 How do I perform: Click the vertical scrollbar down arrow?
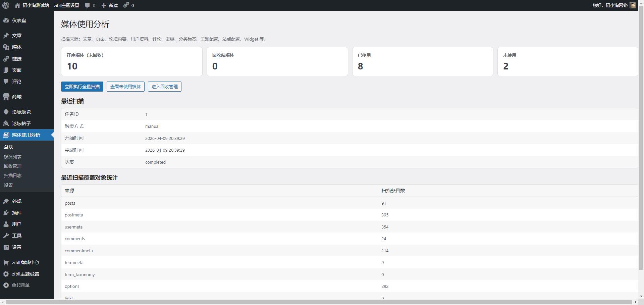click(641, 296)
